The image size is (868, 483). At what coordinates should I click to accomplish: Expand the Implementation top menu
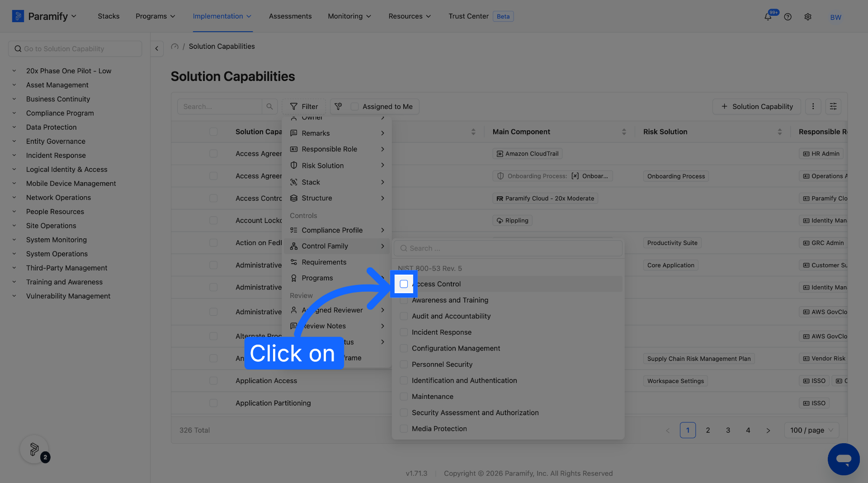pyautogui.click(x=222, y=16)
